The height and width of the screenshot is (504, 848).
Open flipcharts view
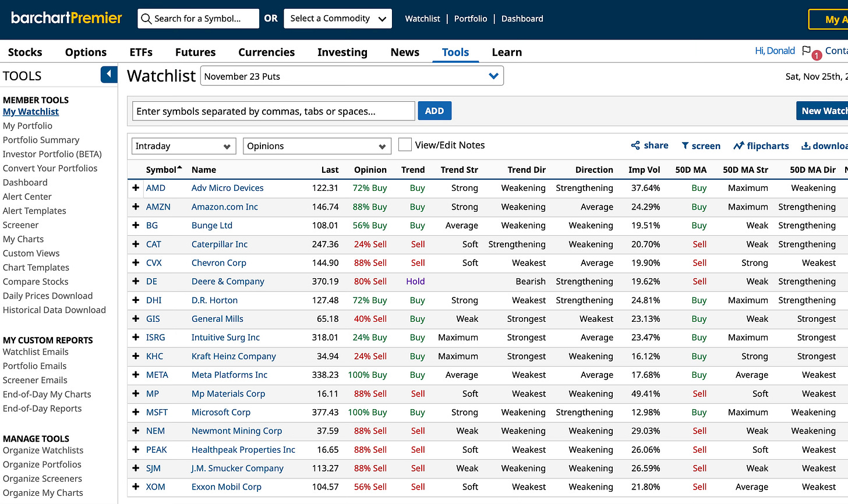pyautogui.click(x=761, y=146)
